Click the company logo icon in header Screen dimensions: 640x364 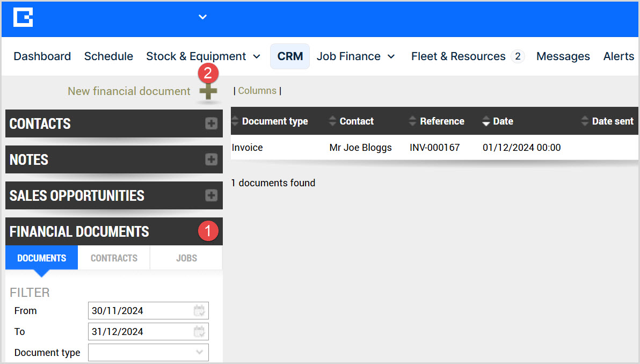[x=23, y=17]
